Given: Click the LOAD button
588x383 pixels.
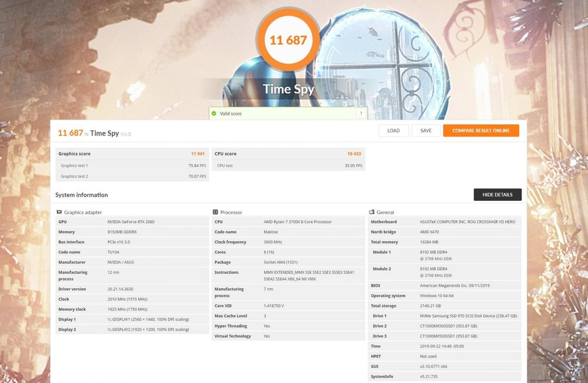Looking at the screenshot, I should click(x=393, y=131).
